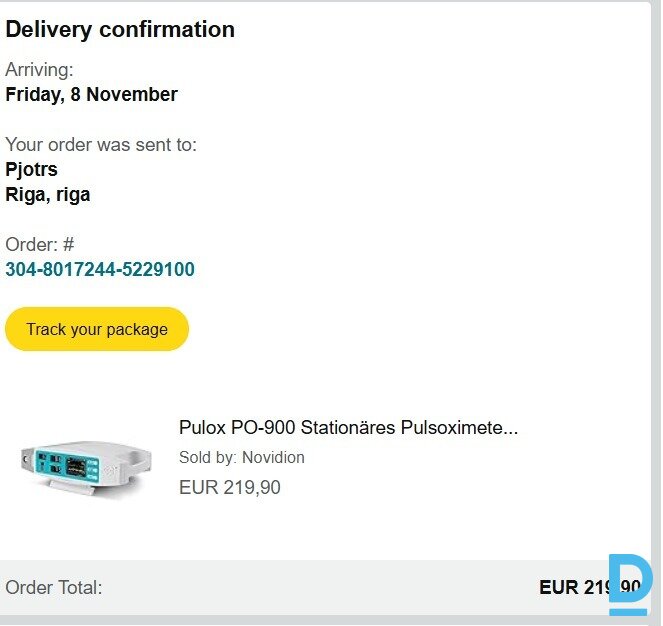Click the Your order was sent to label
Viewport: 663px width, 626px height.
(101, 145)
